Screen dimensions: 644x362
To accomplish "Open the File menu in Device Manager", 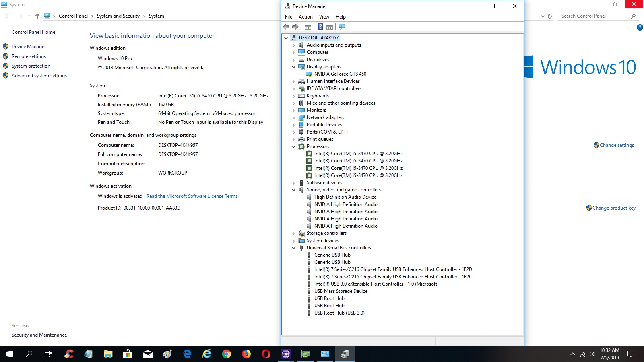I will tap(289, 17).
